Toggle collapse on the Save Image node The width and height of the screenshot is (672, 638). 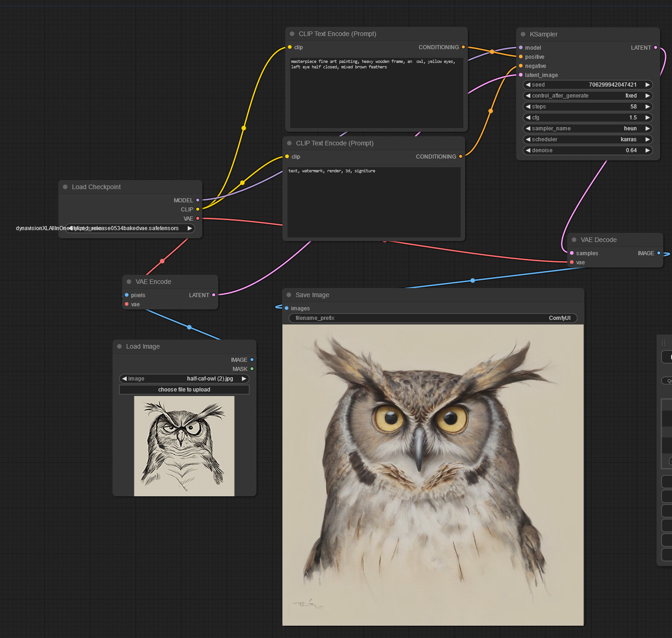tap(289, 295)
